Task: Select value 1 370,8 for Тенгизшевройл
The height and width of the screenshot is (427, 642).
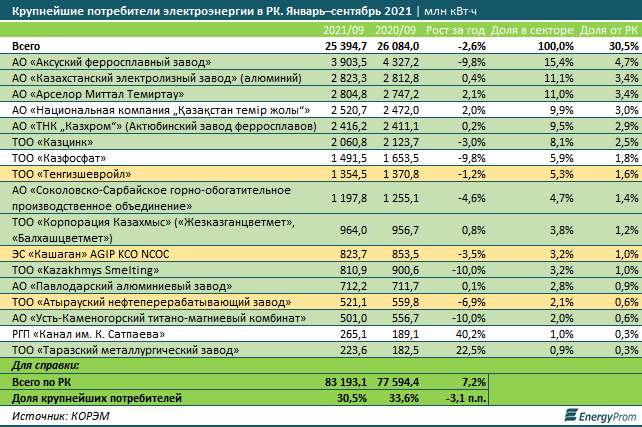Action: click(401, 174)
